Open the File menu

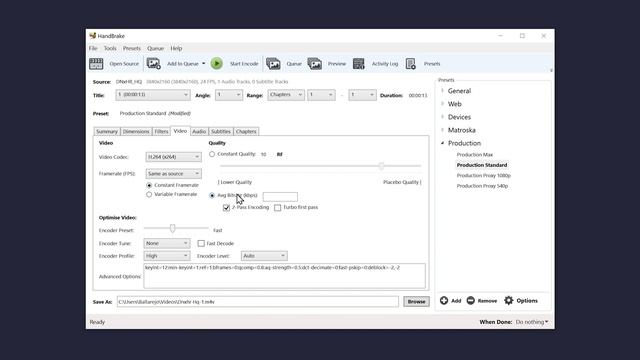(93, 48)
